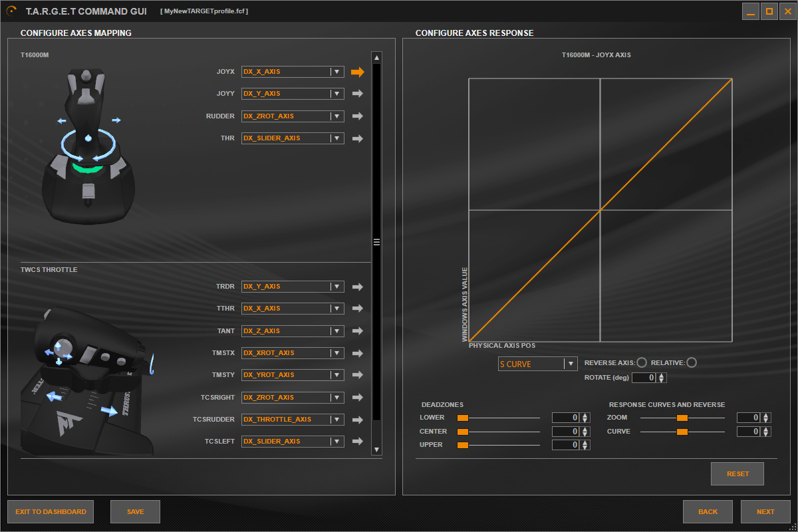Open the TMSTX DX_XROT_AXIS dropdown

tap(293, 353)
